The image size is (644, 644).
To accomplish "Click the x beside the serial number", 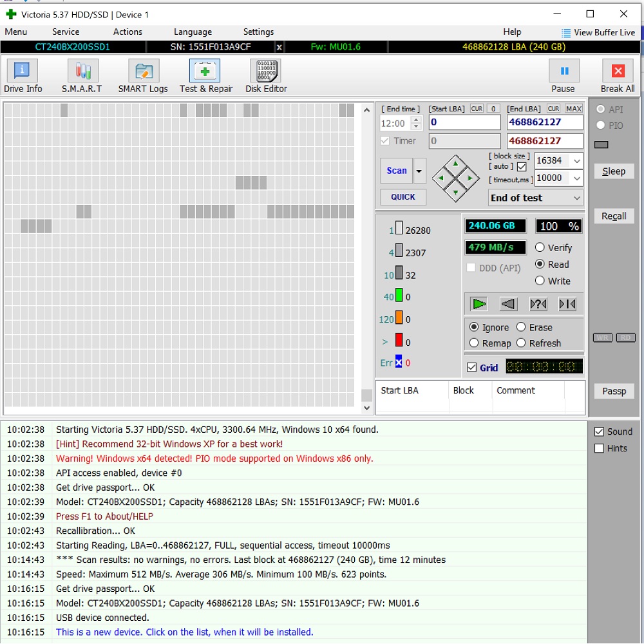I will pyautogui.click(x=279, y=47).
